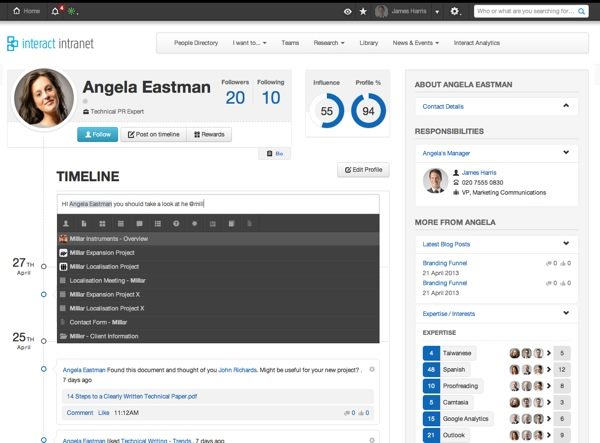
Task: Click the 25th April timeline marker
Action: 44,341
